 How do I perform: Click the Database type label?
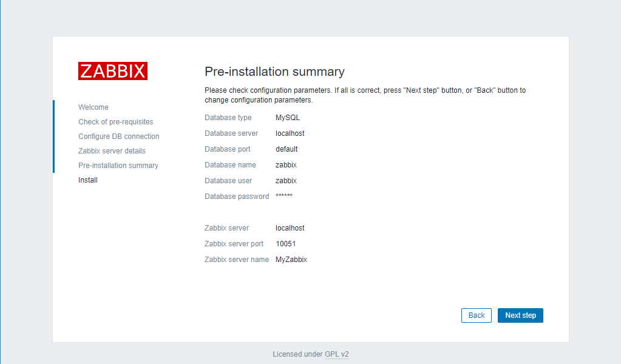click(228, 118)
